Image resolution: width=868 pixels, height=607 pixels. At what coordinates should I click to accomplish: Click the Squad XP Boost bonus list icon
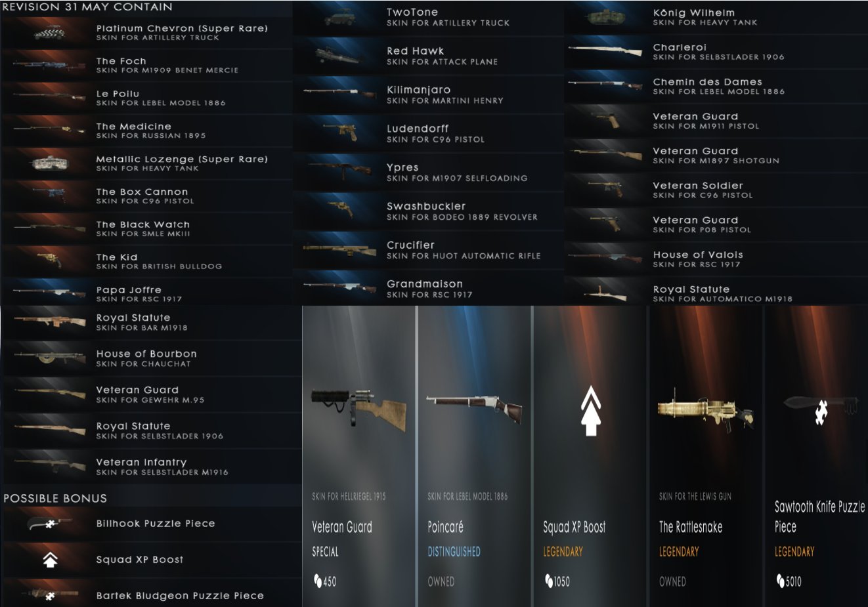click(x=51, y=560)
